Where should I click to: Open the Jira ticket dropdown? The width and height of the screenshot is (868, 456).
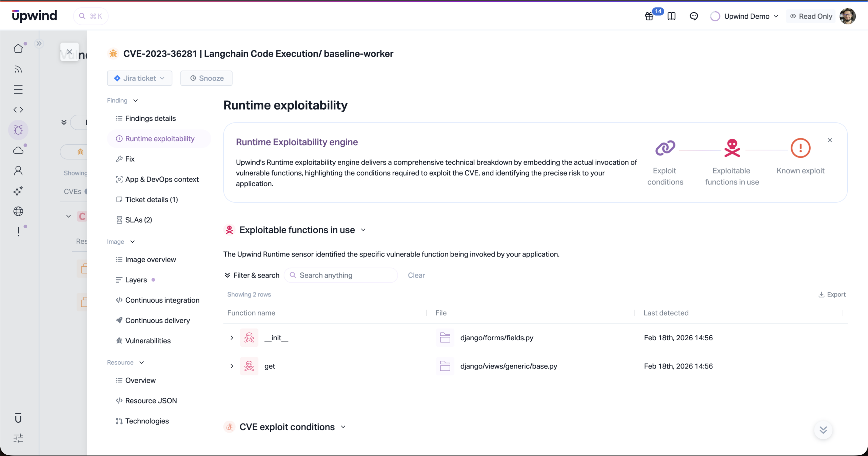coord(140,78)
